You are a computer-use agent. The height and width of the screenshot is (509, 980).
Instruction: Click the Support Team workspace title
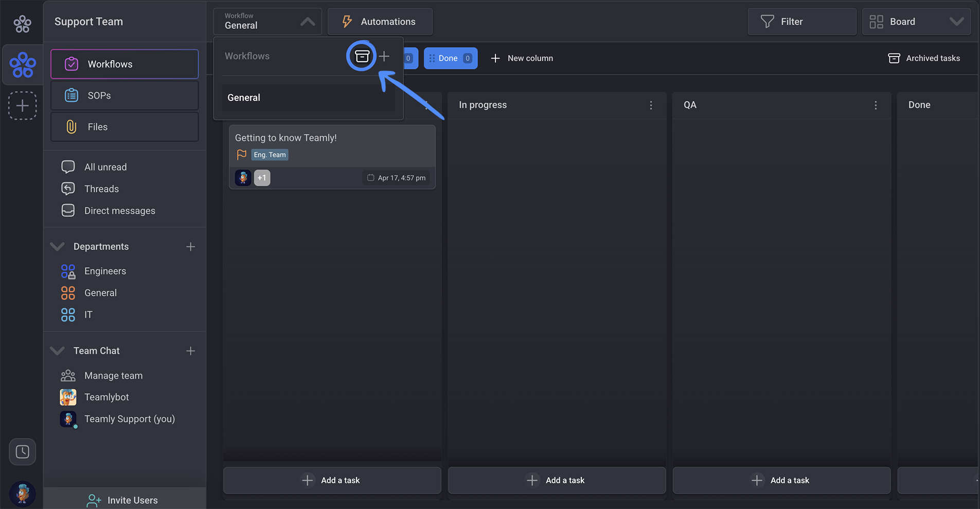pos(89,22)
